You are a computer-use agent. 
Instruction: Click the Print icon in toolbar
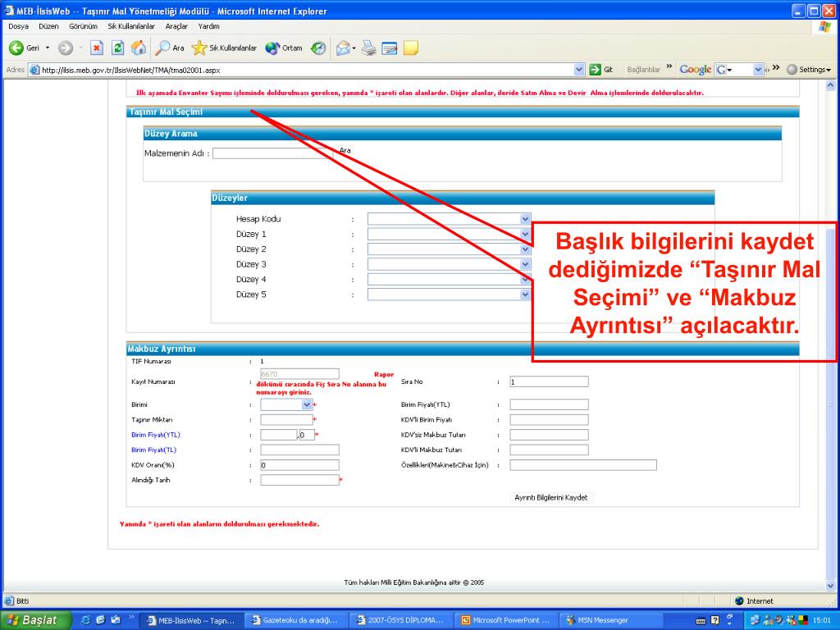click(x=368, y=48)
